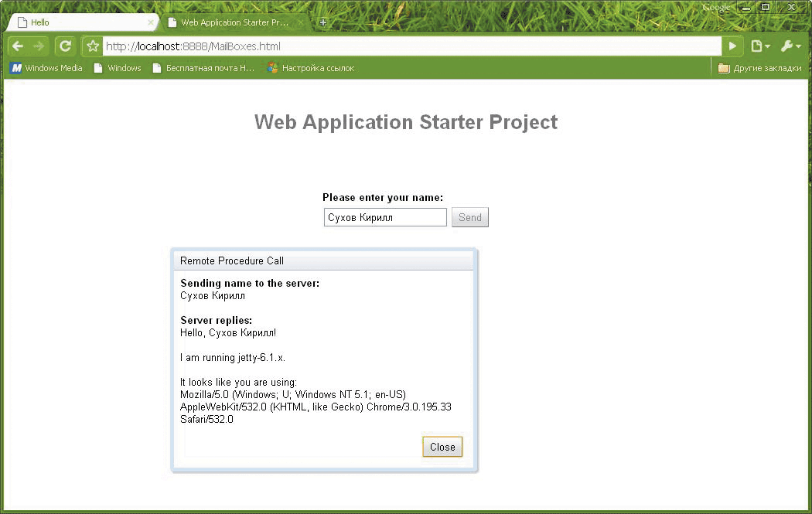Go back with the browser back arrow
The image size is (812, 514).
click(18, 46)
